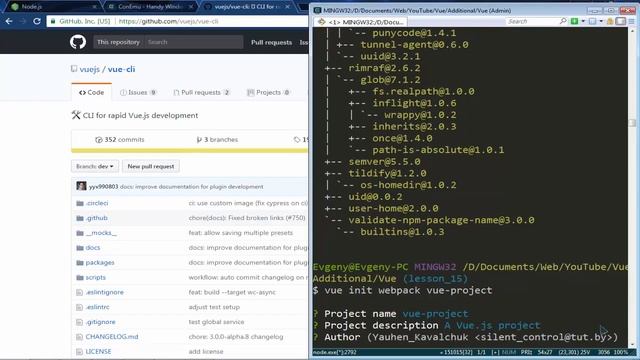Click file icon beside CHANGELOG.md
The height and width of the screenshot is (360, 640).
coord(80,337)
